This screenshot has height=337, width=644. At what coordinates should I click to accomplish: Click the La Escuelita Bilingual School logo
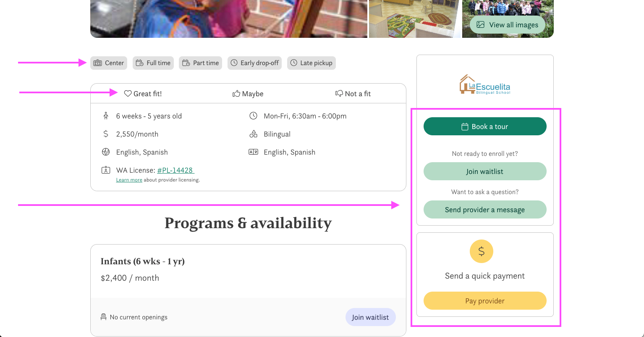point(485,84)
